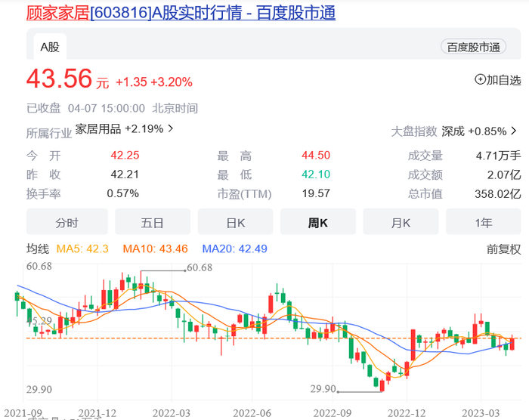This screenshot has width=529, height=420.
Task: Open the 顾家家居[603816] A股实时行情 title link
Action: pos(181,13)
